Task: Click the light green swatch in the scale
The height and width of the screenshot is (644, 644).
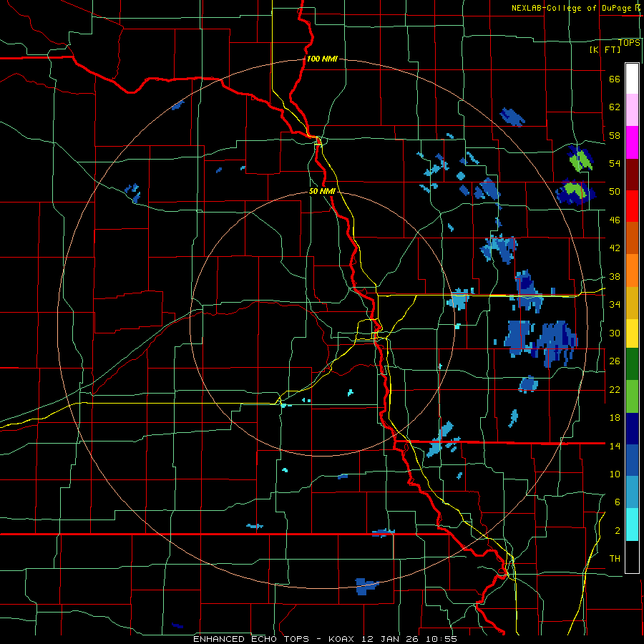Action: click(632, 396)
